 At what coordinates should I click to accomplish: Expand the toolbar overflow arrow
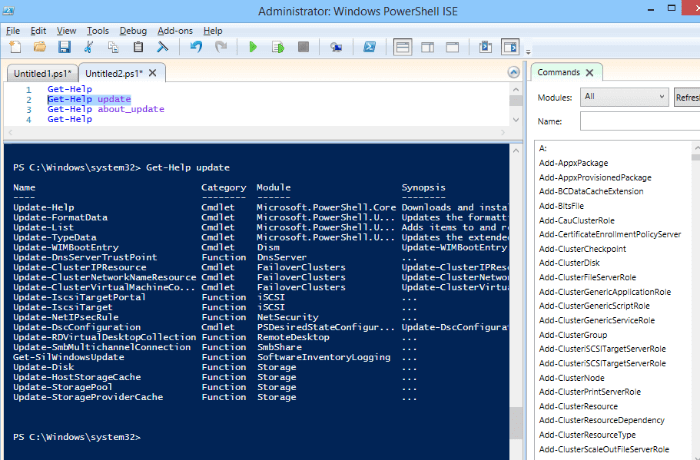point(528,52)
